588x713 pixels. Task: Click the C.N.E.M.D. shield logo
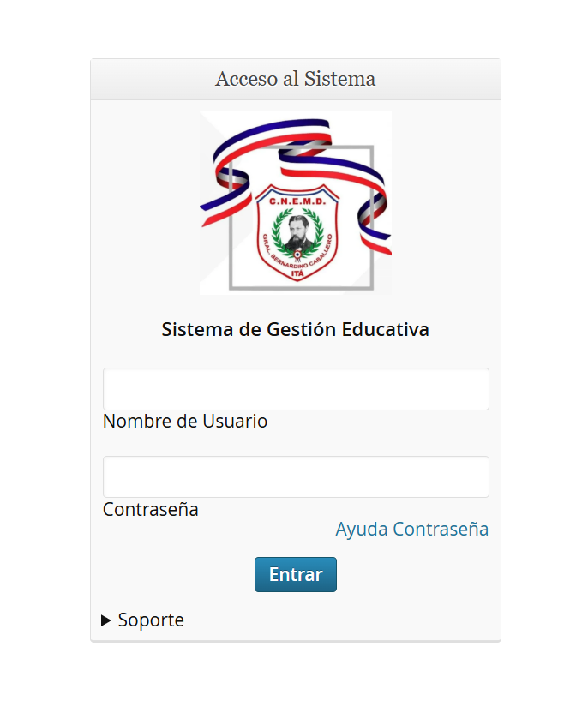click(x=297, y=233)
